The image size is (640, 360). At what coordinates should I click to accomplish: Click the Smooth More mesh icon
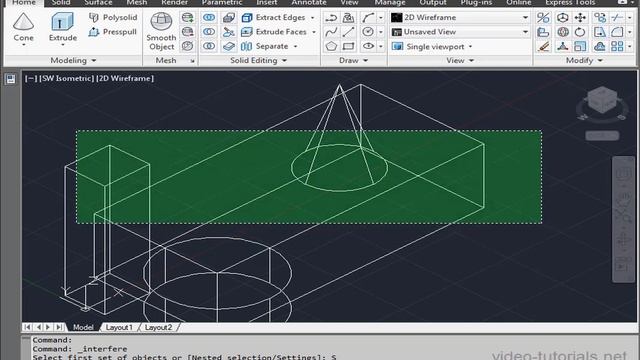point(187,18)
